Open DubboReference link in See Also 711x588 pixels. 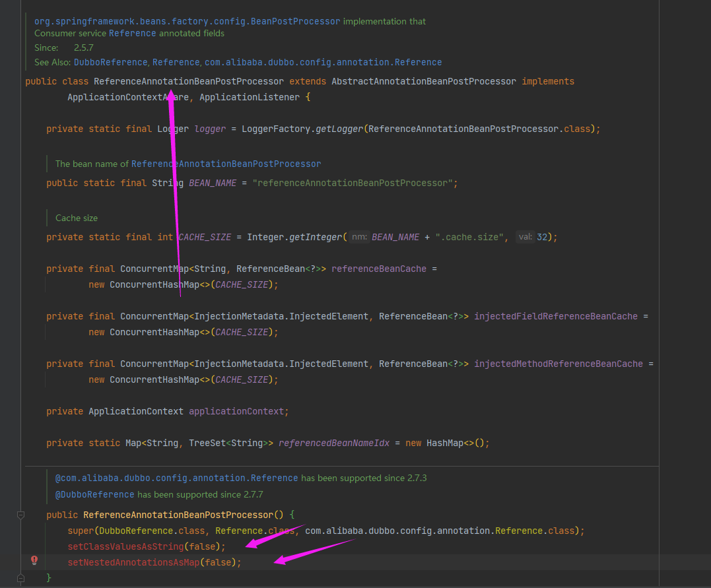(111, 62)
